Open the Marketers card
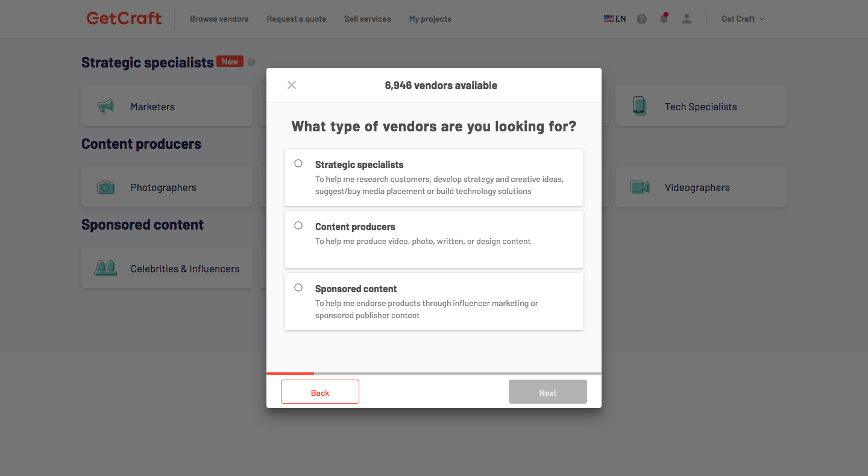Screen dimensions: 868x476 tap(167, 105)
